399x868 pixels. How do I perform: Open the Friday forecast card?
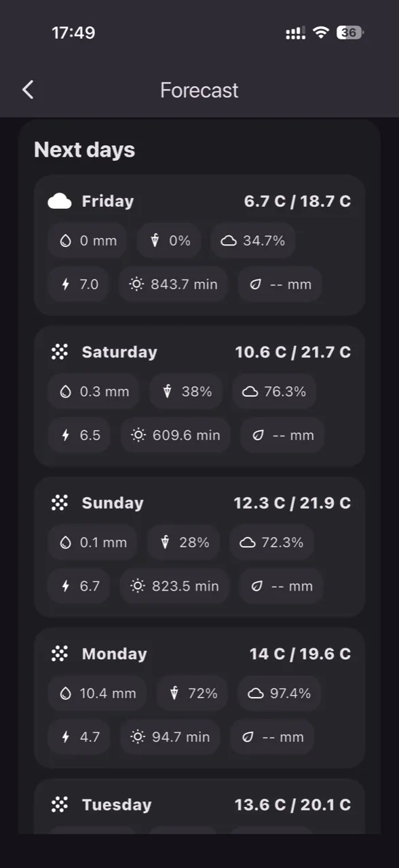tap(199, 245)
